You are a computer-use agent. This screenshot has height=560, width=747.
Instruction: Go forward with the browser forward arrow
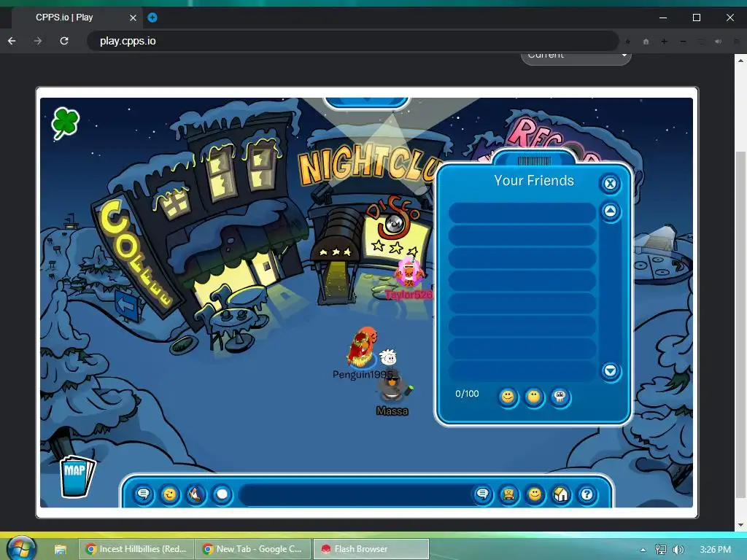38,41
